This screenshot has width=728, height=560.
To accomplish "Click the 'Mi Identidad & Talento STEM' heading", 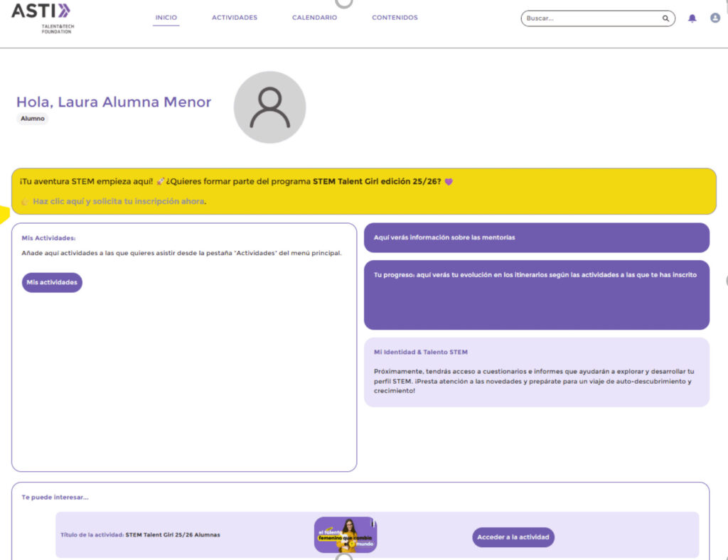I will point(421,352).
